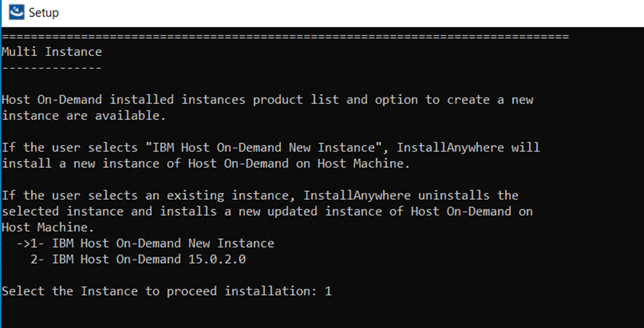This screenshot has width=644, height=328.
Task: Click the dashed underline below Multi Instance
Action: pos(52,68)
